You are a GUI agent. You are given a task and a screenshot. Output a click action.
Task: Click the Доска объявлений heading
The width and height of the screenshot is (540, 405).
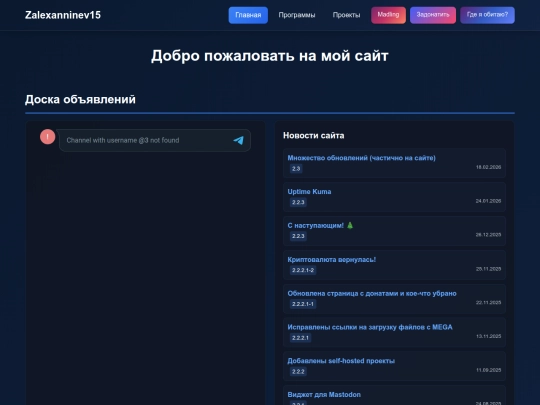[80, 100]
